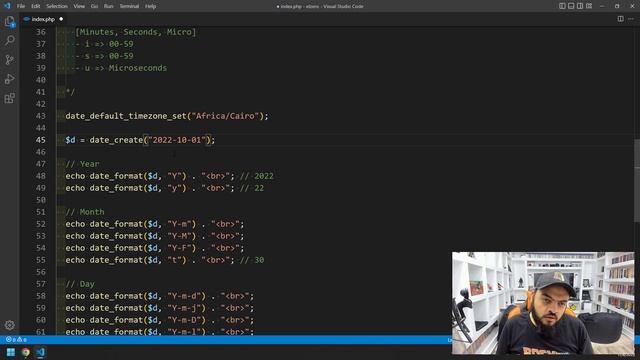Click the VS Code logo in title bar
Viewport: 640px width, 360px height.
(7, 6)
